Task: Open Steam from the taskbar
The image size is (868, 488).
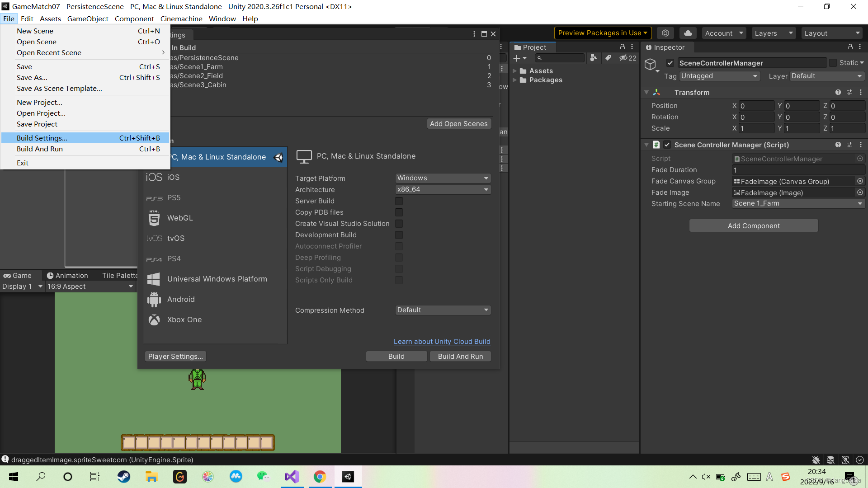Action: pos(123,477)
